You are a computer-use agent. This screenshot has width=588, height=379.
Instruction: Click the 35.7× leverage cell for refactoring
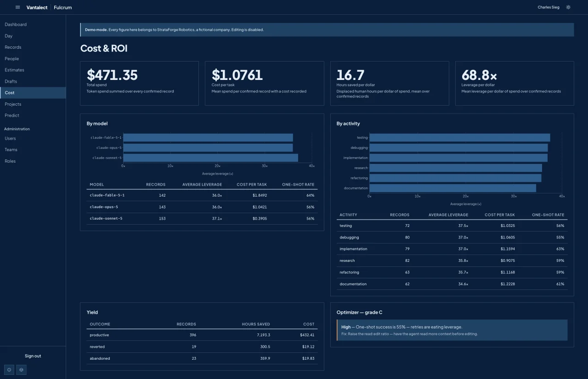coord(463,272)
